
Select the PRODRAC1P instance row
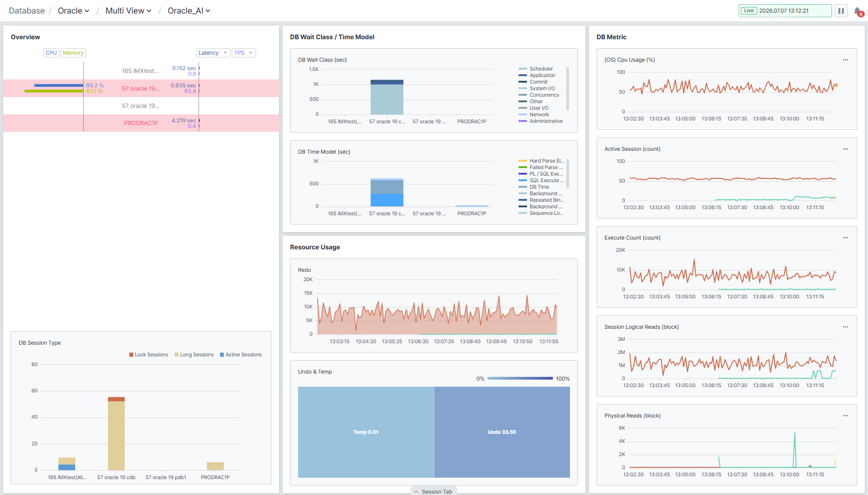pos(141,123)
